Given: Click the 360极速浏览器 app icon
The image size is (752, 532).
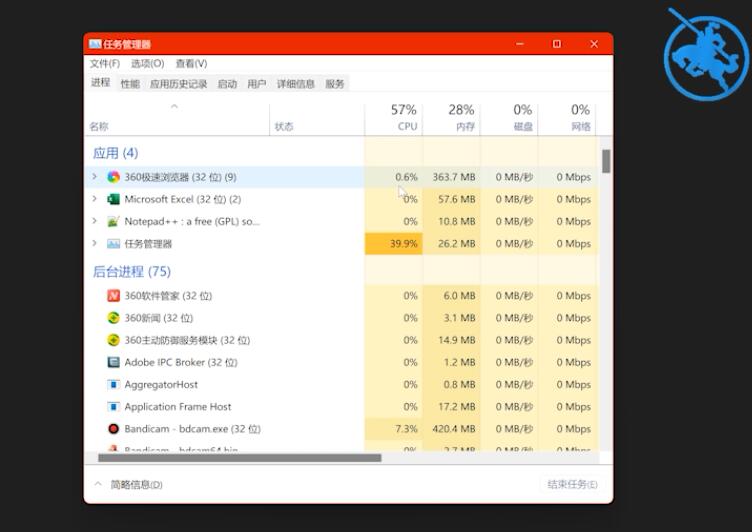Looking at the screenshot, I should pyautogui.click(x=114, y=177).
